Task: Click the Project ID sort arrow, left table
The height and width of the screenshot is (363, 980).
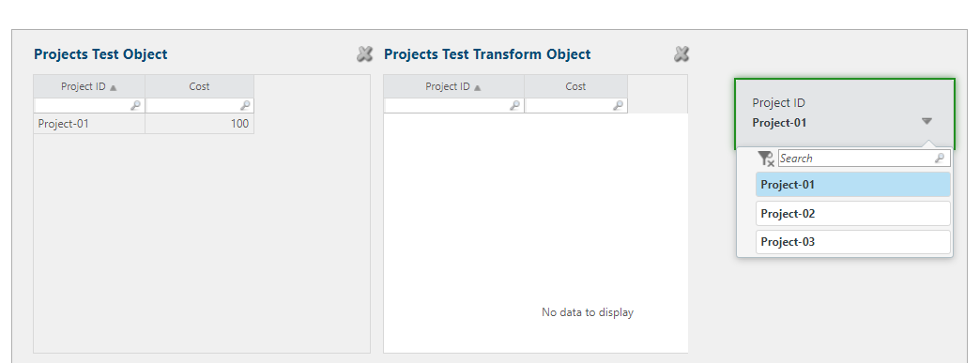Action: coord(114,87)
